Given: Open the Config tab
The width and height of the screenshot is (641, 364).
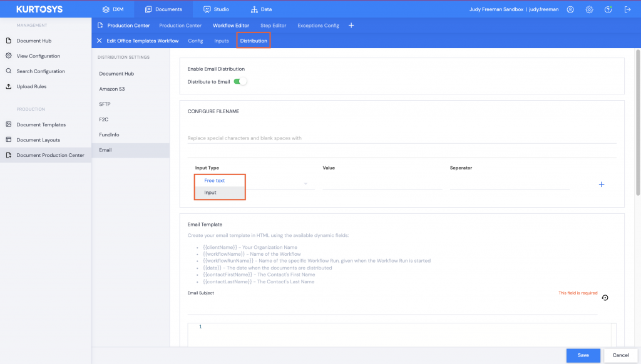Looking at the screenshot, I should [x=195, y=41].
